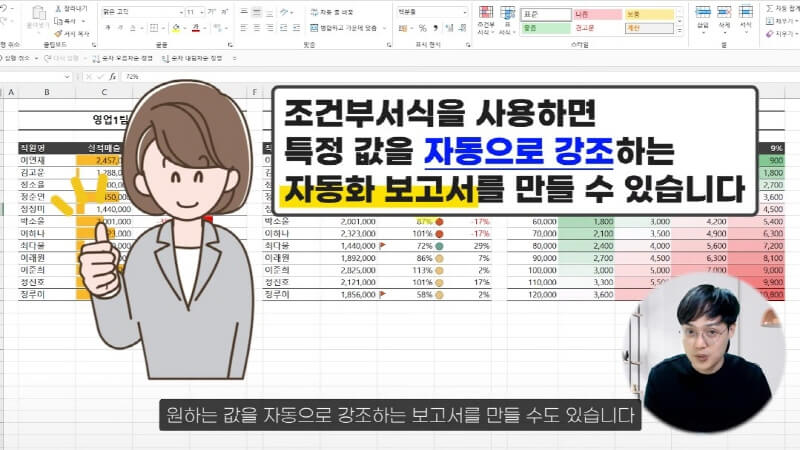Click Delete cells (삭제)
This screenshot has height=450, width=800.
[724, 18]
